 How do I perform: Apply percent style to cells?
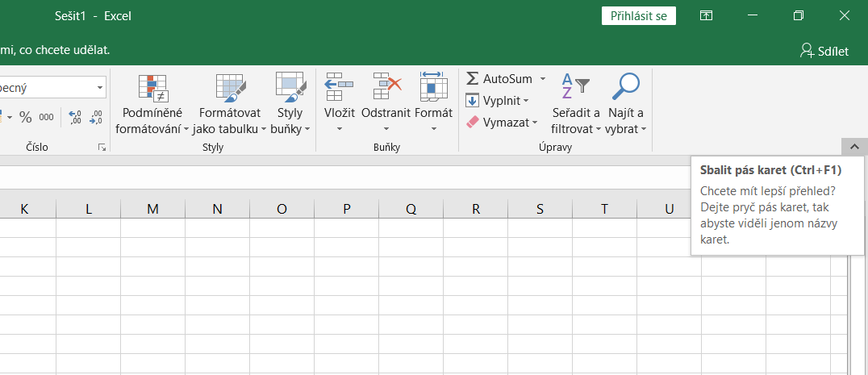pos(26,117)
